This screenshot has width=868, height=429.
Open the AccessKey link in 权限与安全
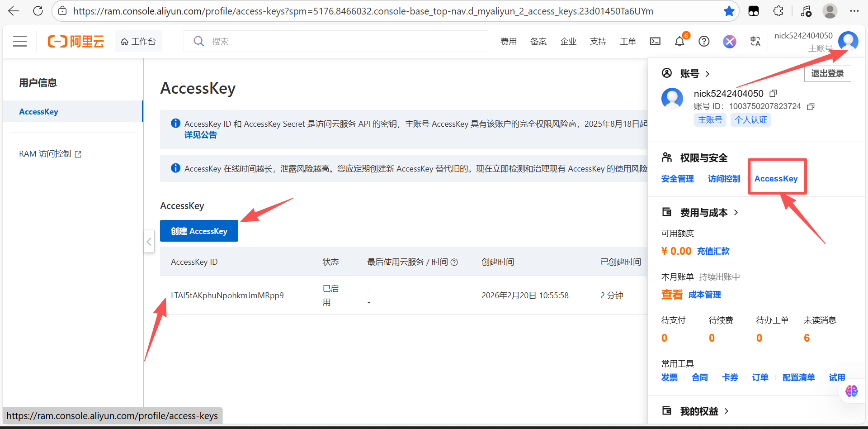click(776, 179)
